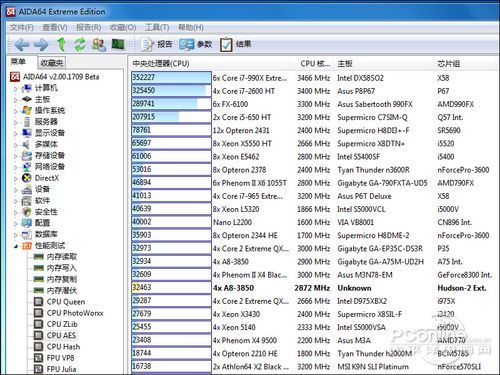The image size is (500, 375).
Task: Click the 参数 parameters toolbar button
Action: pos(195,44)
